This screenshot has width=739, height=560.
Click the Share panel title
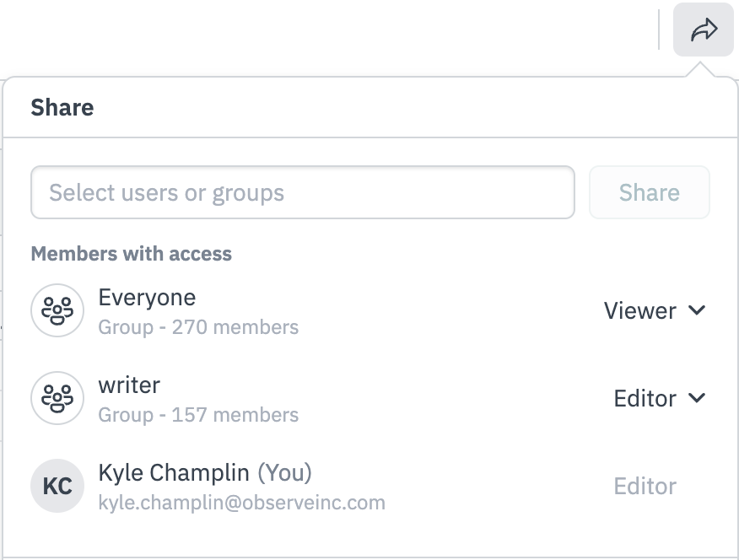tap(62, 107)
